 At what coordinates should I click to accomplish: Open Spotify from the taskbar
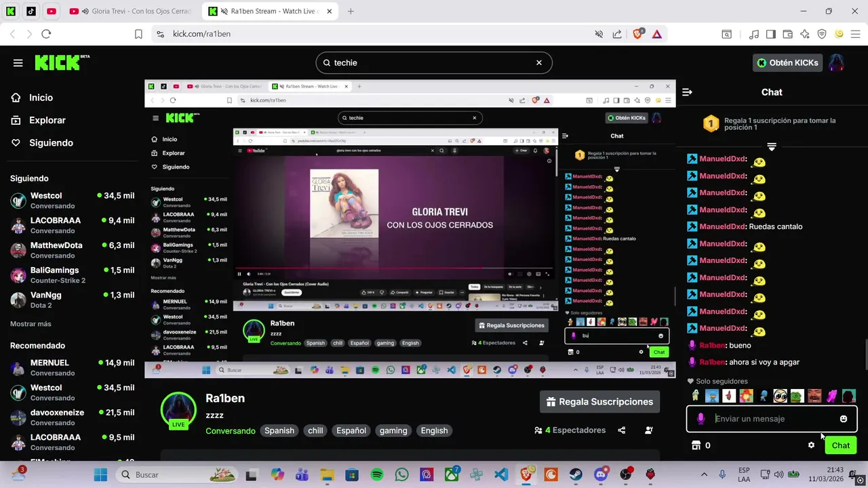coord(377,474)
